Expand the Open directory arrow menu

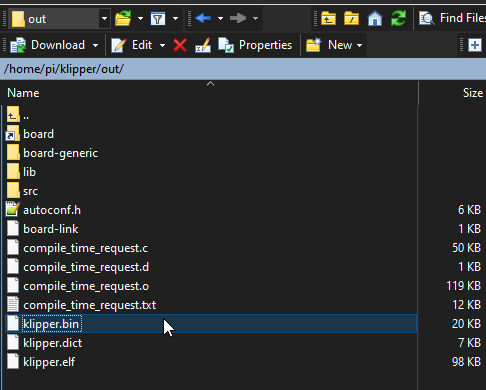click(x=140, y=19)
